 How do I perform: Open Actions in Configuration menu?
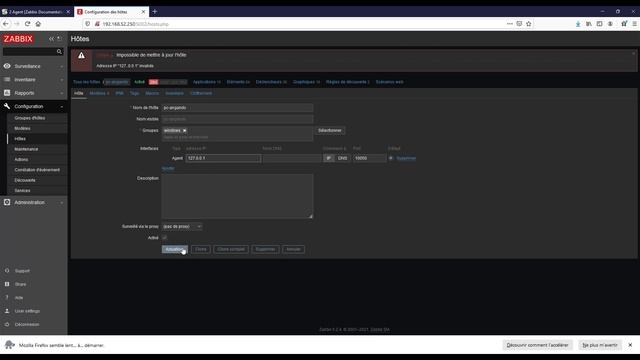21,159
